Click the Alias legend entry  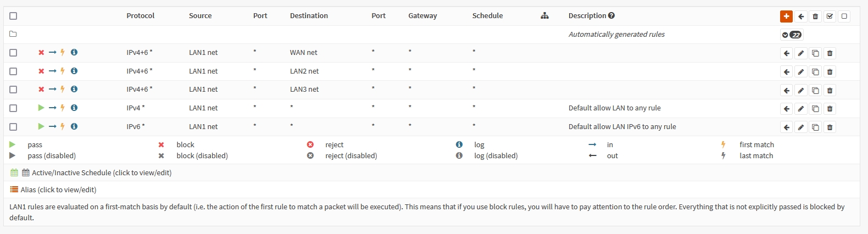tap(58, 190)
